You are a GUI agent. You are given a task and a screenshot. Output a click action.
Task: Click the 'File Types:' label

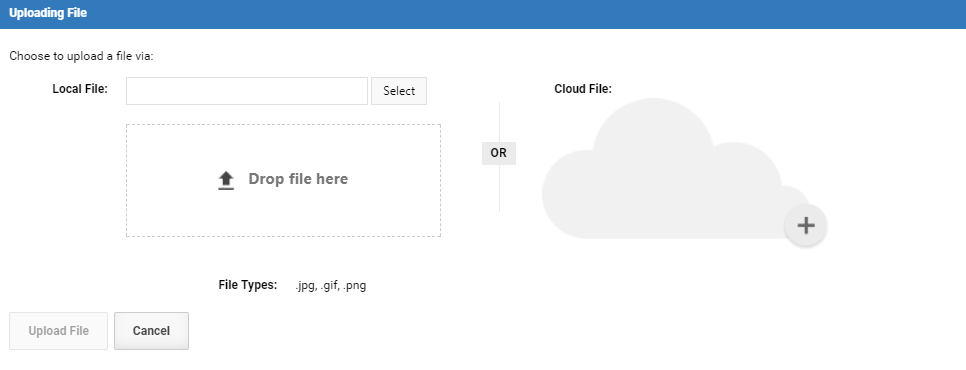click(248, 285)
